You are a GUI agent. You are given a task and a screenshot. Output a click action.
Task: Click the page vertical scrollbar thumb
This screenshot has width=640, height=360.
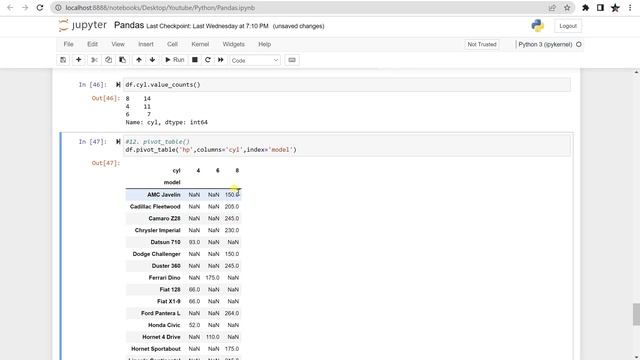(636, 314)
